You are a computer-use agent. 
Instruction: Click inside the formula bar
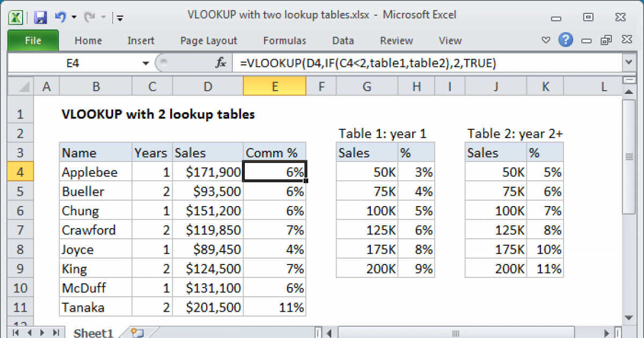pyautogui.click(x=376, y=63)
